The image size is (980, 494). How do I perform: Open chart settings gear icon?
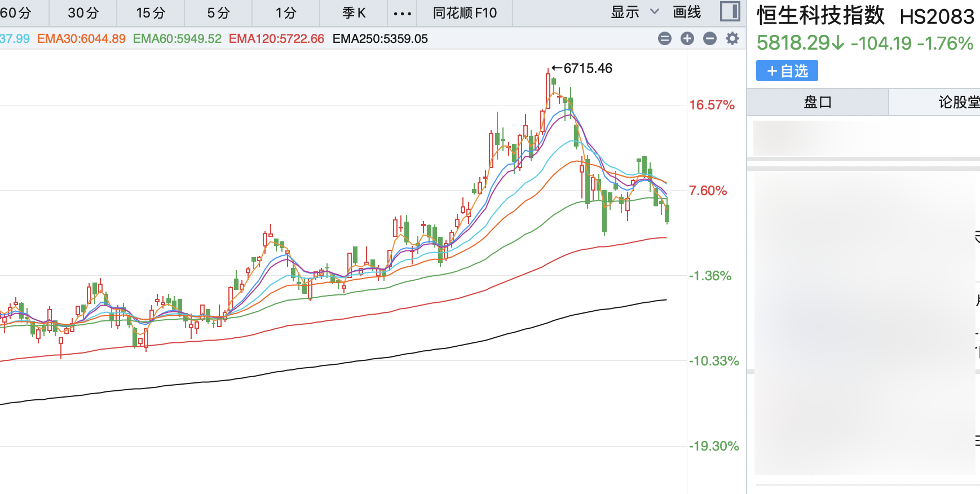click(732, 38)
